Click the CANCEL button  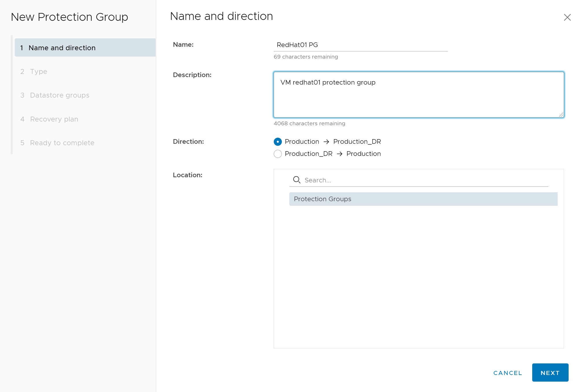point(508,373)
